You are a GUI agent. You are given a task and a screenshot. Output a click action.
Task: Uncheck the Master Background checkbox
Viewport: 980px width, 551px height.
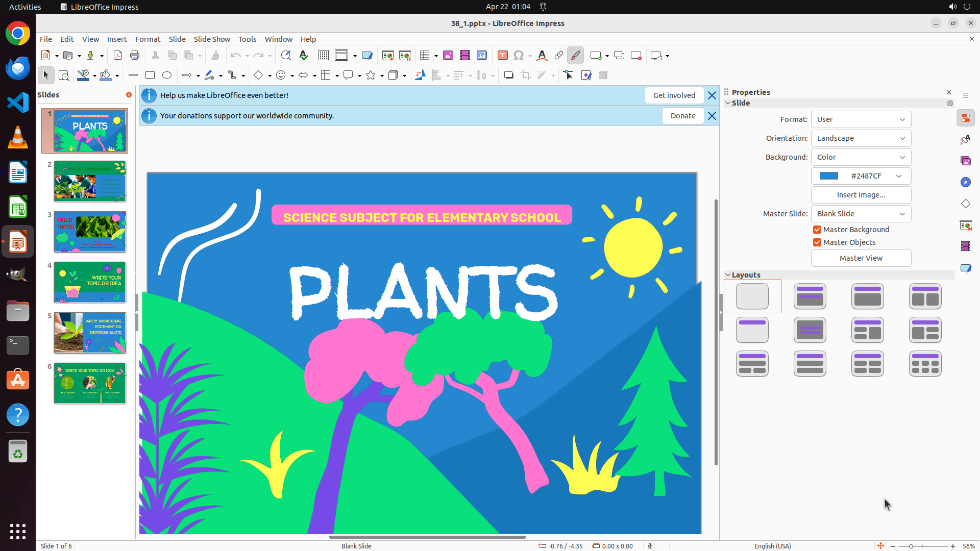(817, 230)
